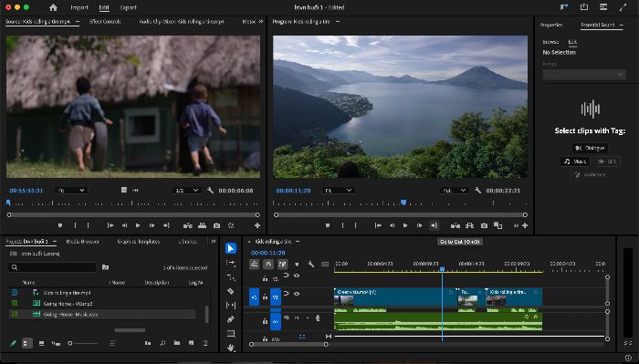
Task: Select the Selection (arrow) tool
Action: tap(231, 248)
